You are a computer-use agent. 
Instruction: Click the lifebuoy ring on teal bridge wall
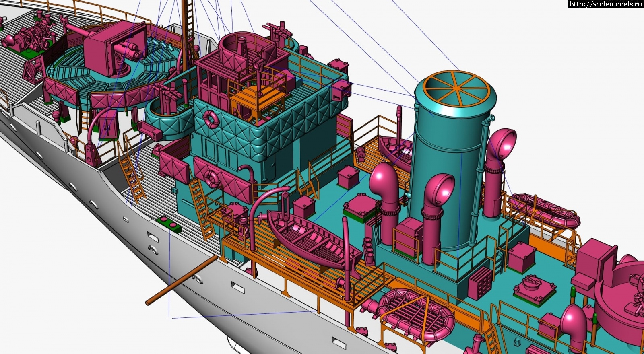pyautogui.click(x=210, y=119)
